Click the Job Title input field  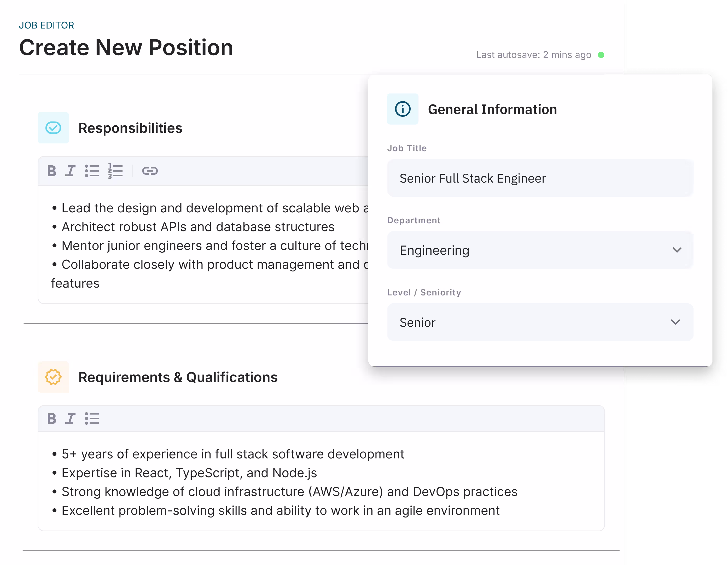tap(540, 178)
